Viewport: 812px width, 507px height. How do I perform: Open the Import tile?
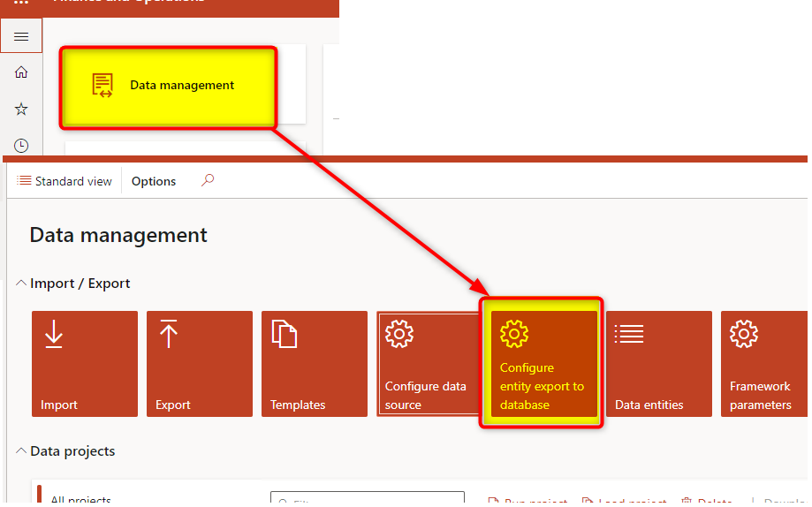(85, 364)
